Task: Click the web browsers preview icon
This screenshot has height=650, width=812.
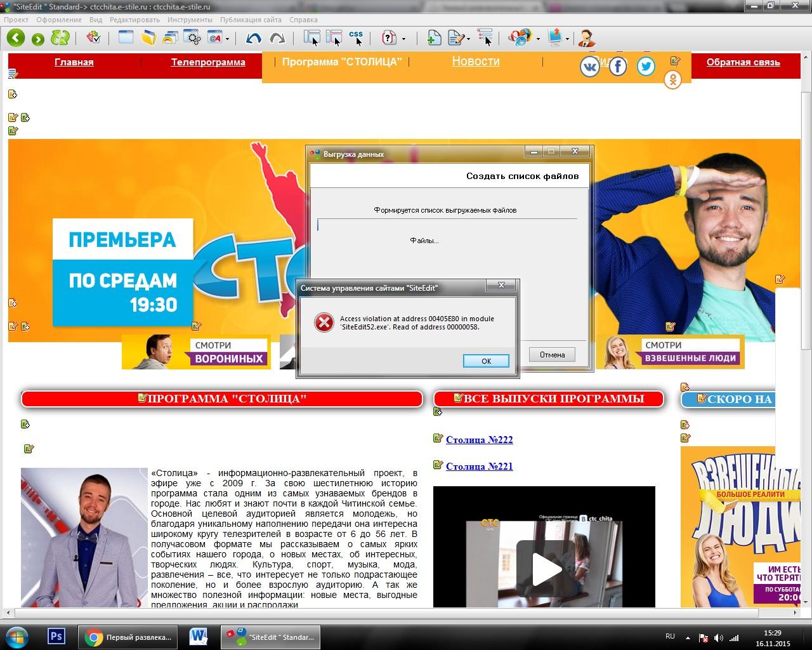Action: [x=520, y=38]
